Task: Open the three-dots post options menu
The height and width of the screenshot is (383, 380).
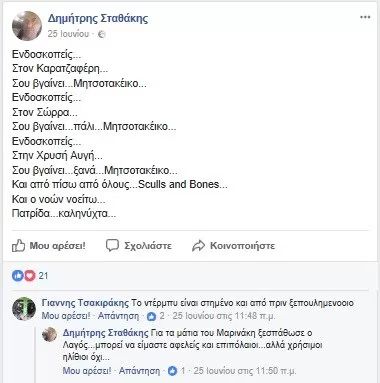Action: click(x=365, y=17)
